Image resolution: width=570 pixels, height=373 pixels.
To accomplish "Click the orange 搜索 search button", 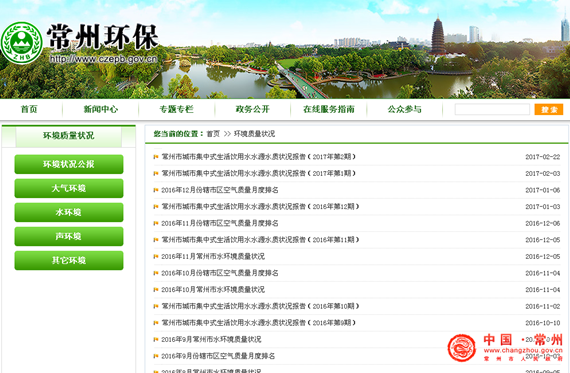I will pyautogui.click(x=549, y=109).
